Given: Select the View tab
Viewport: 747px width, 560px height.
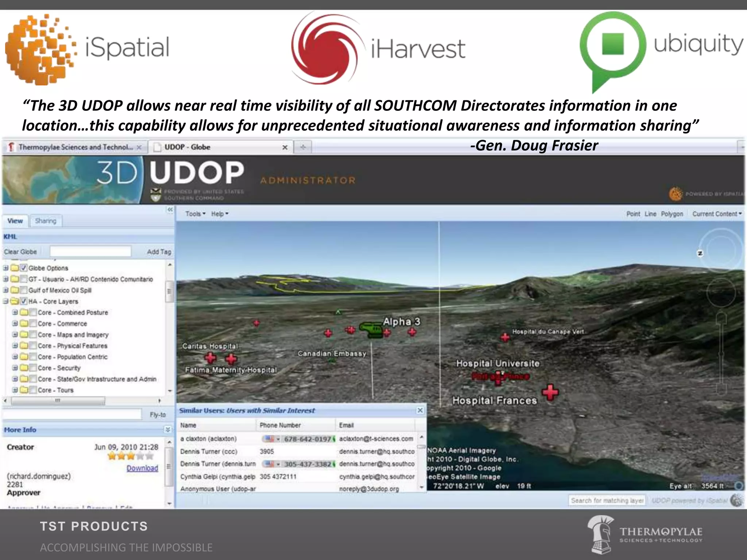Looking at the screenshot, I should point(15,221).
